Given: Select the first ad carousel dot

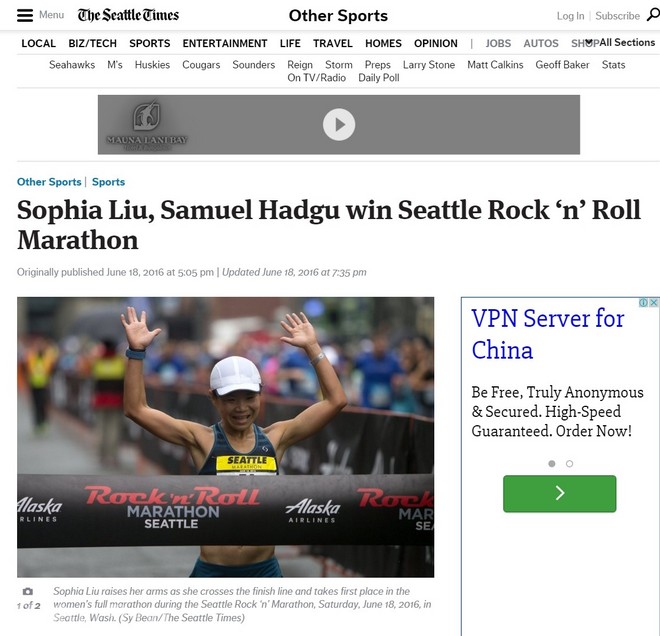Looking at the screenshot, I should [x=552, y=463].
